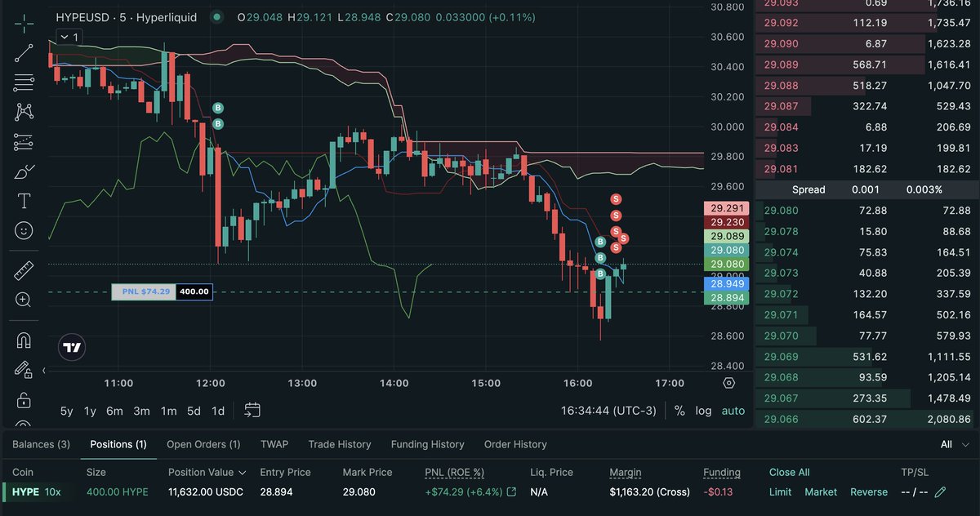Select the trend line drawing tool
The image size is (980, 516).
24,53
